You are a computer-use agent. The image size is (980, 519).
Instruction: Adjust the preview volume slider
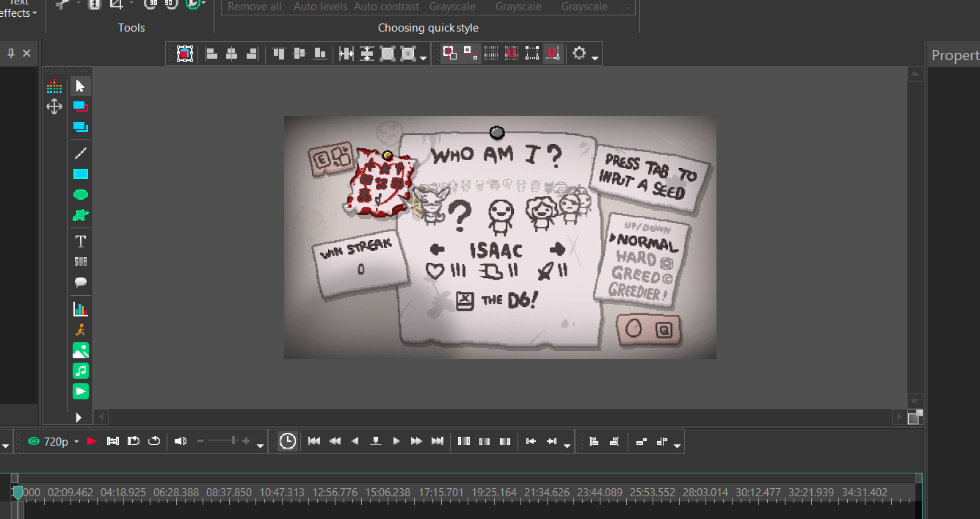click(x=225, y=441)
